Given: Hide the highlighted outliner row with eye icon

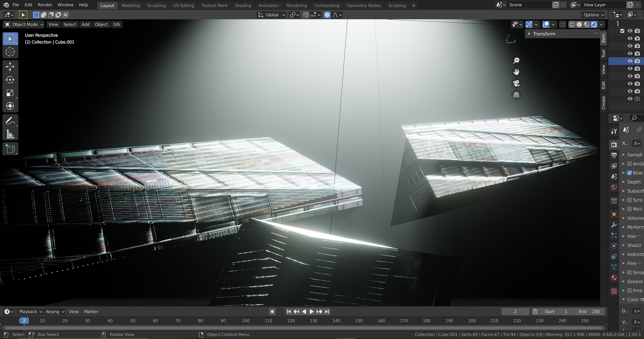Looking at the screenshot, I should [630, 61].
